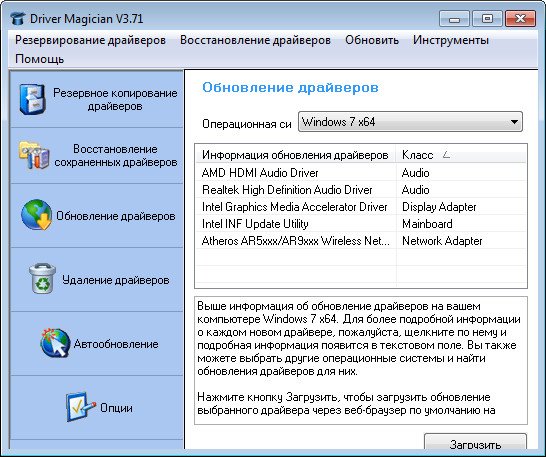
Task: Sort by Информация обновления драйверов column header
Action: pyautogui.click(x=295, y=155)
